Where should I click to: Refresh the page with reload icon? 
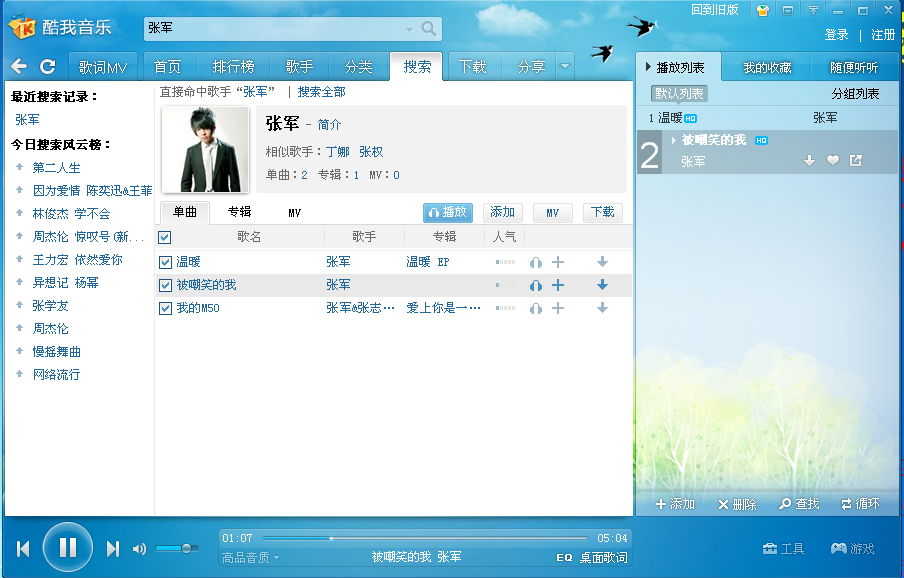point(47,66)
